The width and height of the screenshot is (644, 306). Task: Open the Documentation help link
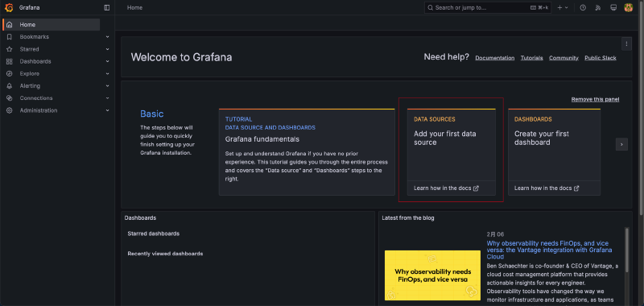pos(495,58)
